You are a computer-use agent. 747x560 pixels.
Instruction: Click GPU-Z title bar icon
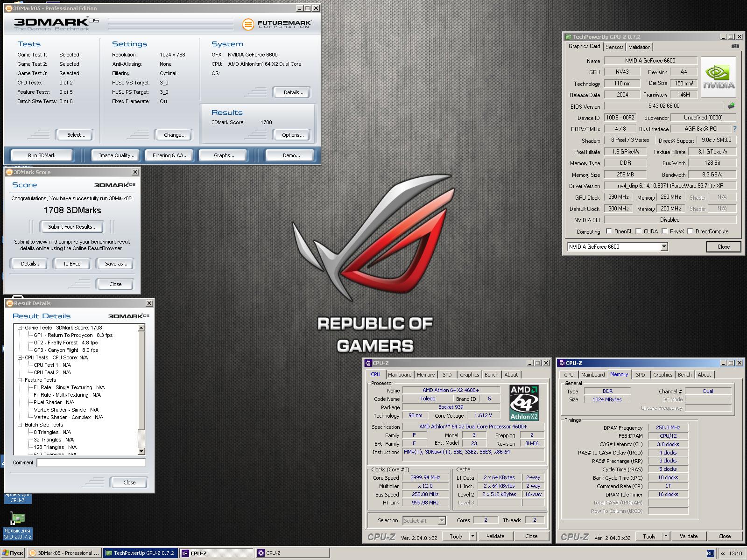click(x=568, y=37)
